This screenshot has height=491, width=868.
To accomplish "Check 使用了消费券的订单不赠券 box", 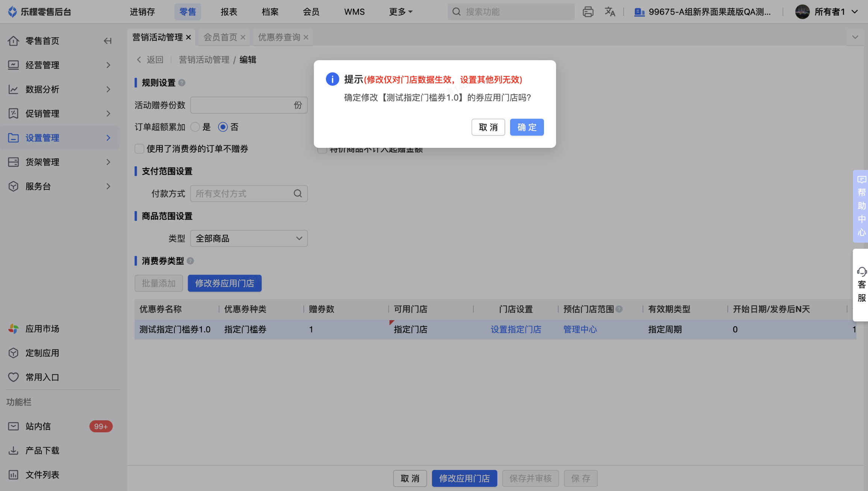I will pos(139,149).
